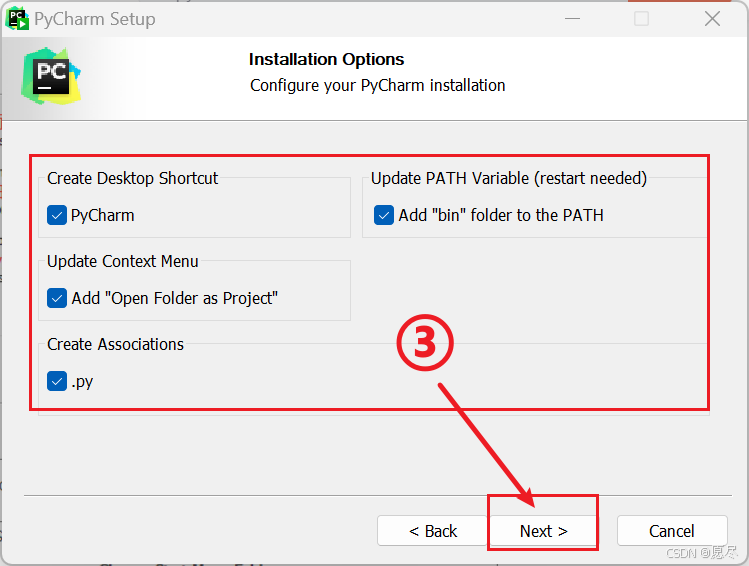
Task: Click the red circled number 3 annotation
Action: (x=425, y=343)
